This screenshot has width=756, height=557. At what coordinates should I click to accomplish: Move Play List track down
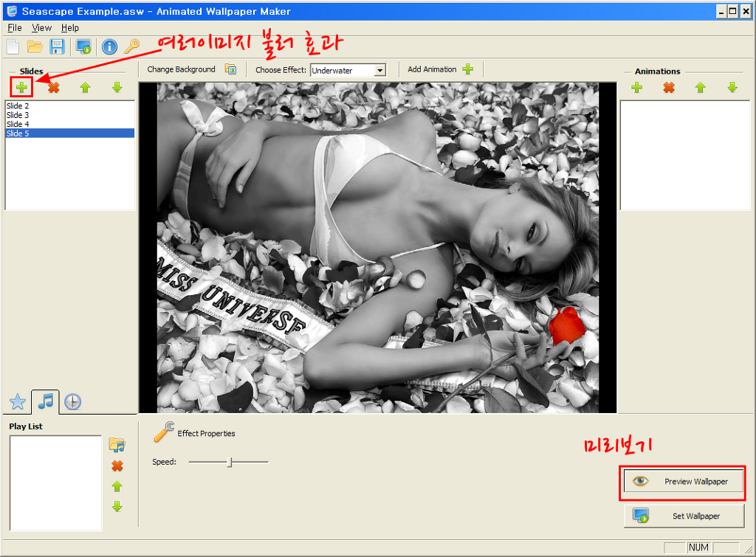click(117, 506)
